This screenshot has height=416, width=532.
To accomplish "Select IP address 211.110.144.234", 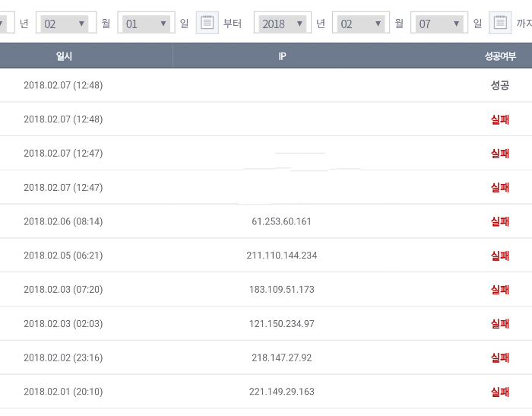I will click(281, 256).
